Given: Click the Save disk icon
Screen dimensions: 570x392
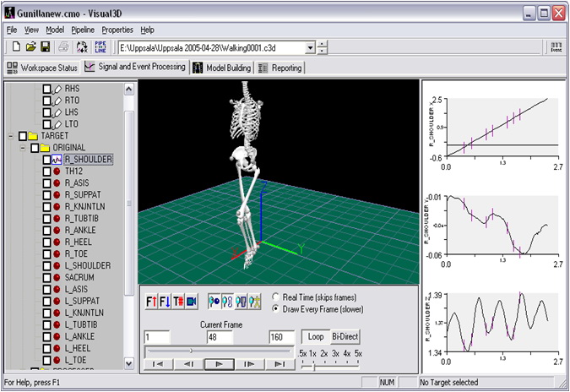Looking at the screenshot, I should 46,48.
